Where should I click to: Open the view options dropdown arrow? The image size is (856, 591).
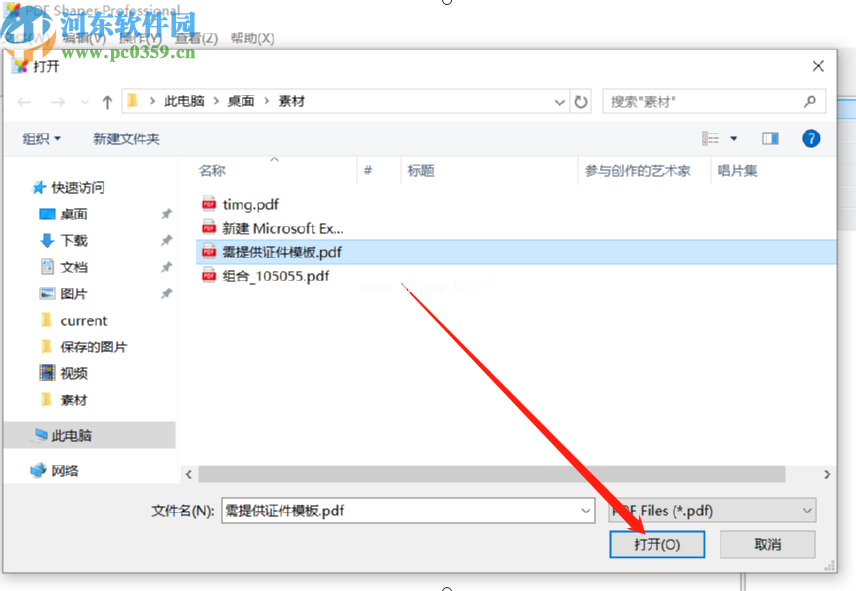click(x=734, y=138)
